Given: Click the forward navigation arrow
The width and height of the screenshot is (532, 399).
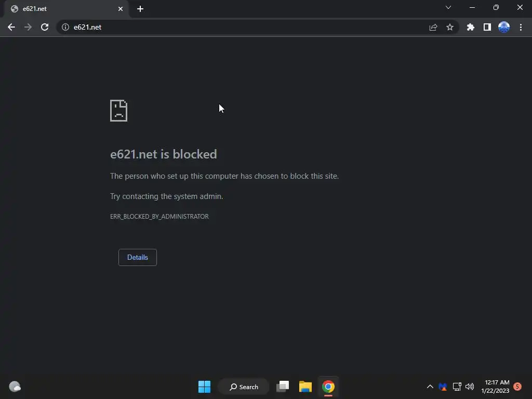Looking at the screenshot, I should point(28,27).
